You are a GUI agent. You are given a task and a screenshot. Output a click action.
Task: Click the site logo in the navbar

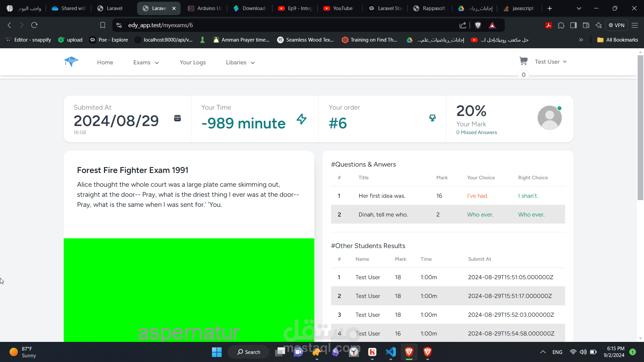[71, 62]
